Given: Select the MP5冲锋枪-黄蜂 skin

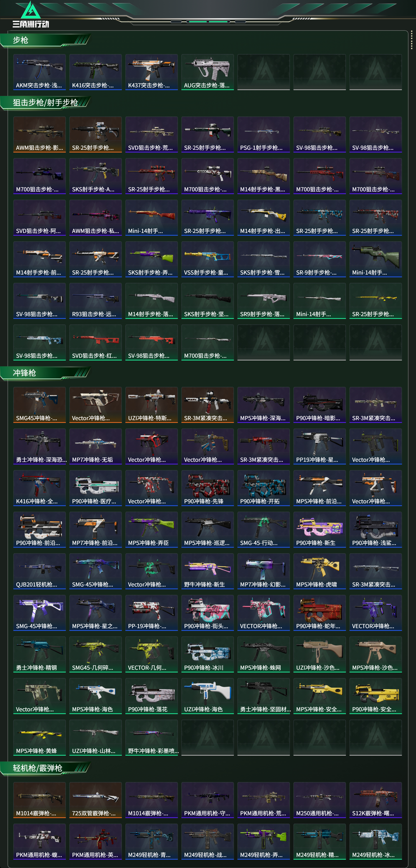Looking at the screenshot, I should [39, 738].
